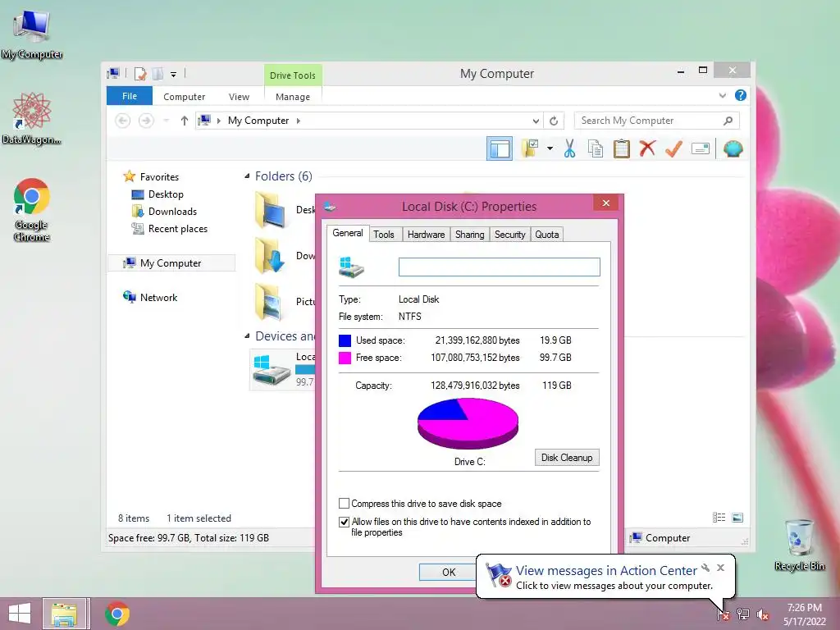Click the red X Delete icon
840x630 pixels.
[647, 148]
